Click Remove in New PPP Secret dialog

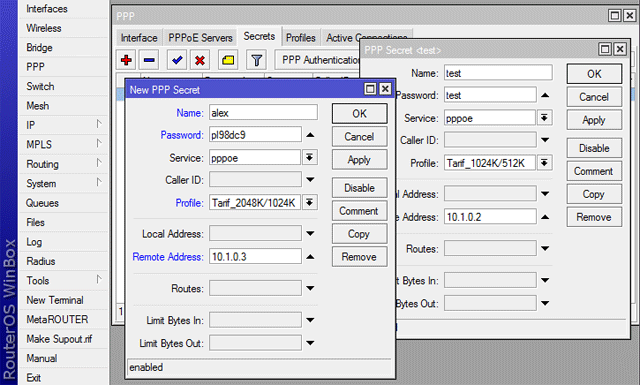(360, 256)
